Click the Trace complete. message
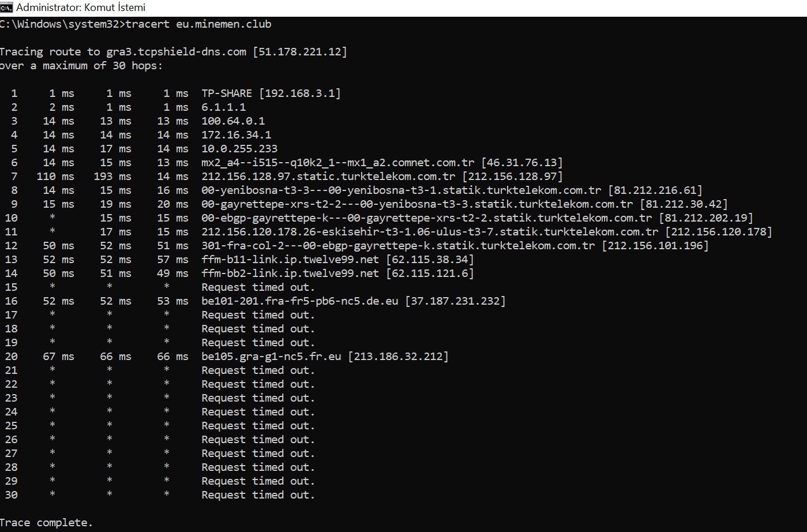This screenshot has width=807, height=532. [46, 523]
